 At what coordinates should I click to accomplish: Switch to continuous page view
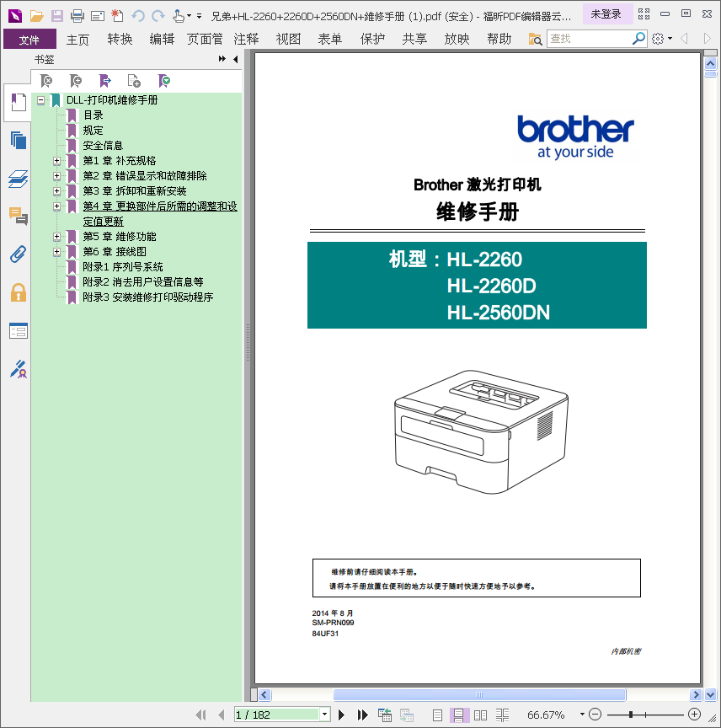(459, 715)
